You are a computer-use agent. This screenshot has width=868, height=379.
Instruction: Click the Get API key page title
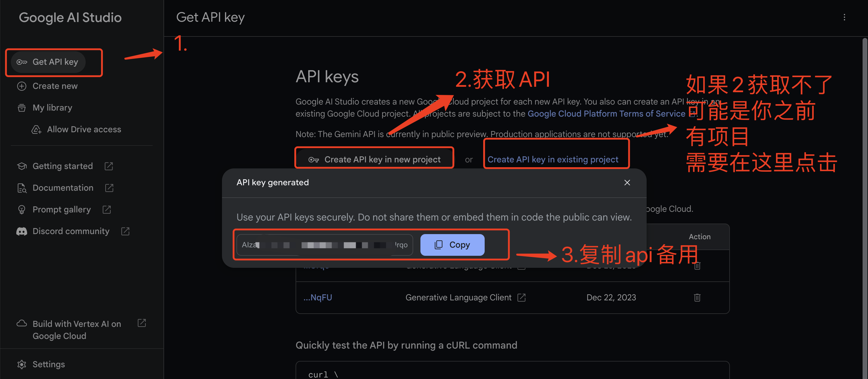pyautogui.click(x=210, y=17)
